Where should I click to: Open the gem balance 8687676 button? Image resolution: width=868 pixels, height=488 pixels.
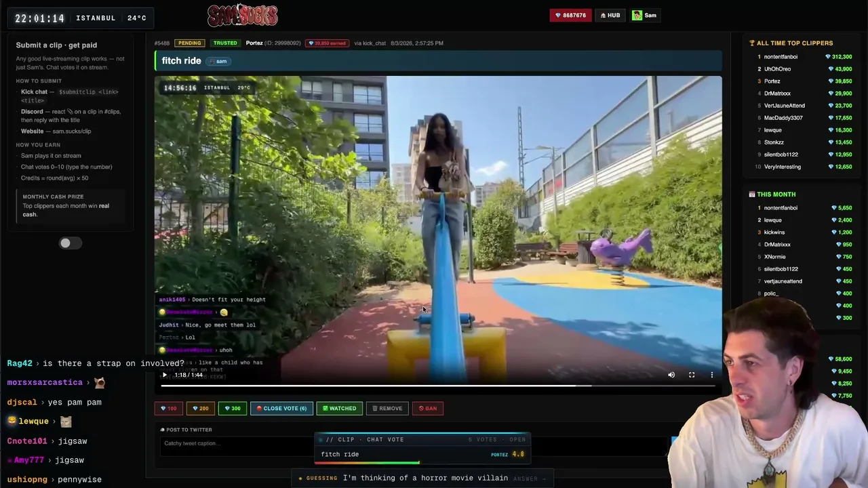coord(571,15)
